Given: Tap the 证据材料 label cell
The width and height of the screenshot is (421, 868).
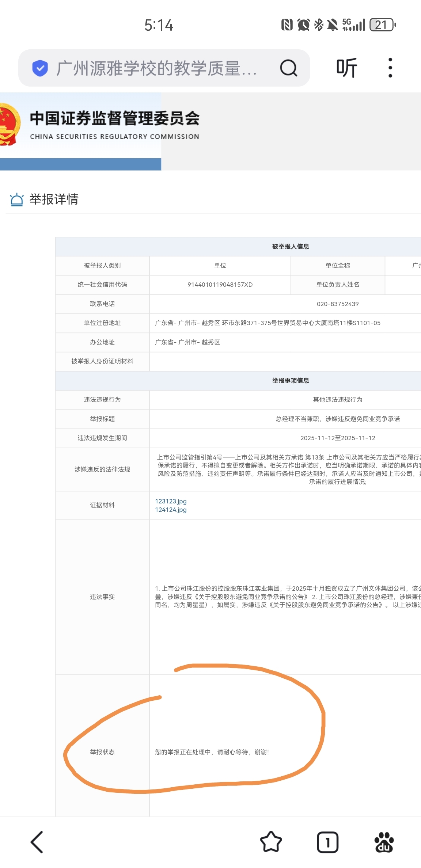Looking at the screenshot, I should coord(102,505).
